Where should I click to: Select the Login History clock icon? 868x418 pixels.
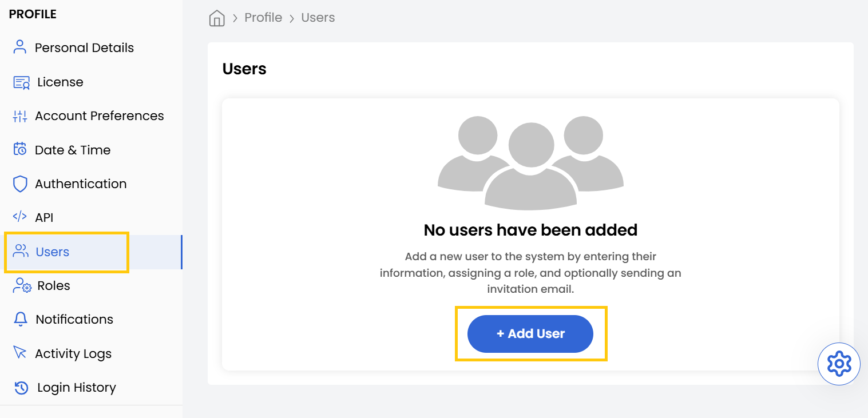20,387
